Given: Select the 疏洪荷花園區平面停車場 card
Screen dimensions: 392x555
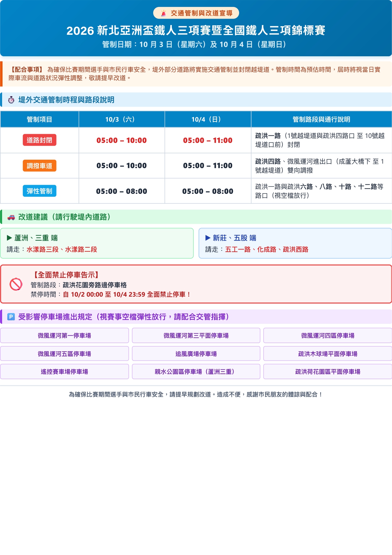Looking at the screenshot, I should [328, 372].
